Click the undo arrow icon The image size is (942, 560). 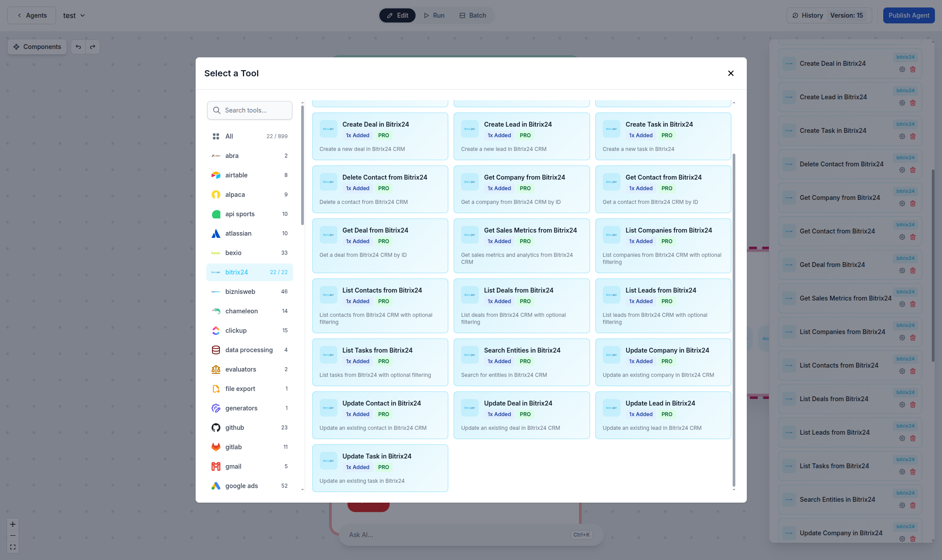pos(78,47)
